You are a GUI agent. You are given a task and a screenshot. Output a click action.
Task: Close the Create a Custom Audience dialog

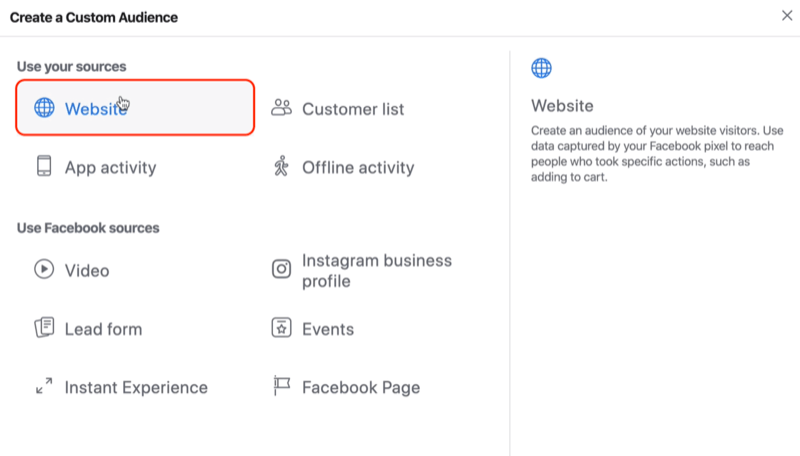[x=787, y=16]
